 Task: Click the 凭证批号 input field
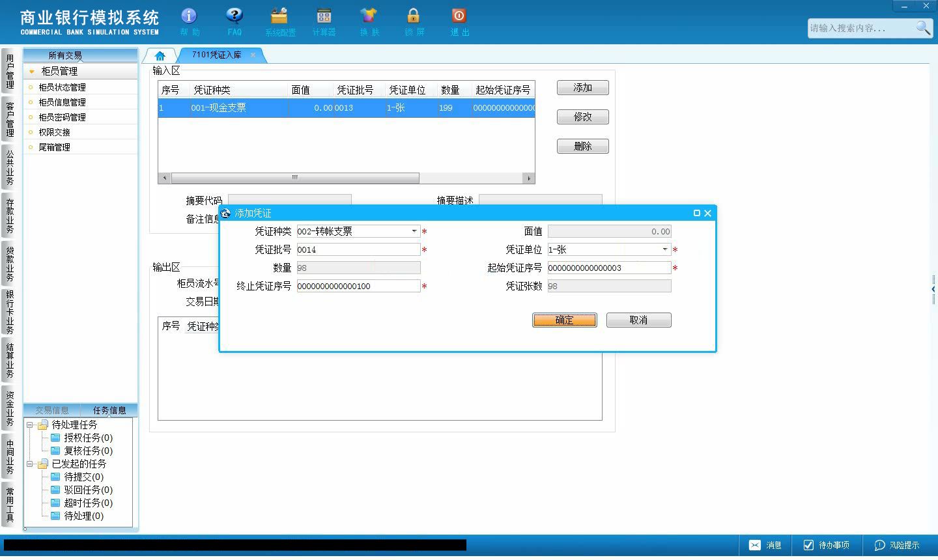[x=359, y=249]
